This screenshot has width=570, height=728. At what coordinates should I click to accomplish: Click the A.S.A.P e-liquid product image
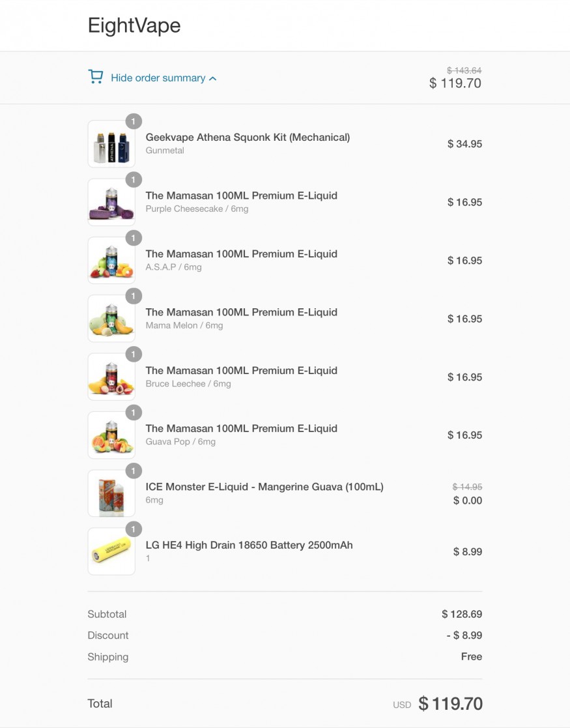[111, 261]
